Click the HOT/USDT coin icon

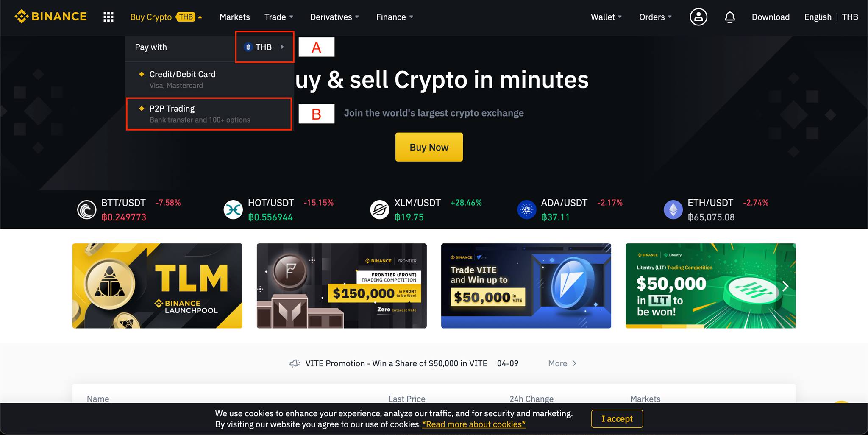click(x=233, y=209)
